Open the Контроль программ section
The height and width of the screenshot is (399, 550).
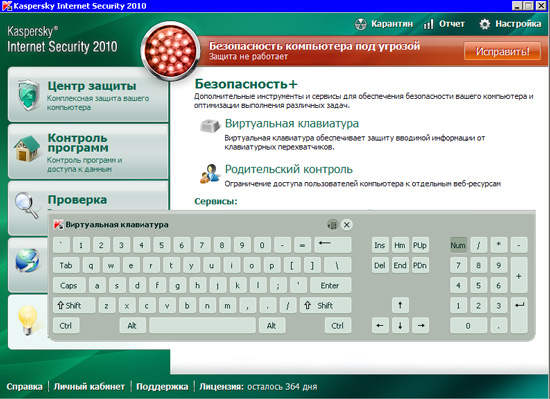coord(88,151)
